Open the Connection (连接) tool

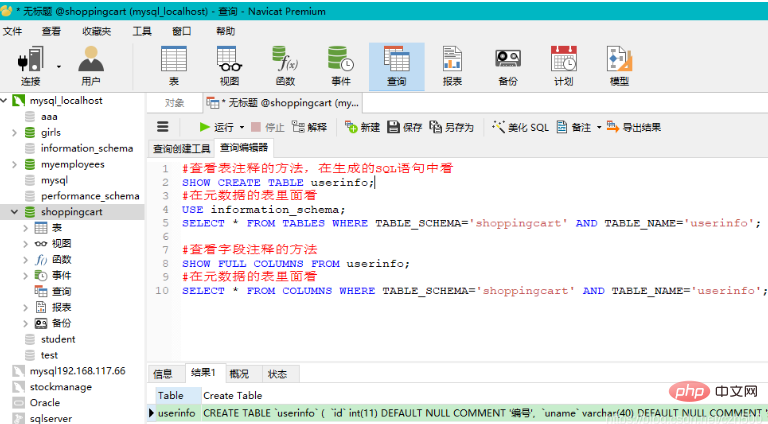coord(30,66)
